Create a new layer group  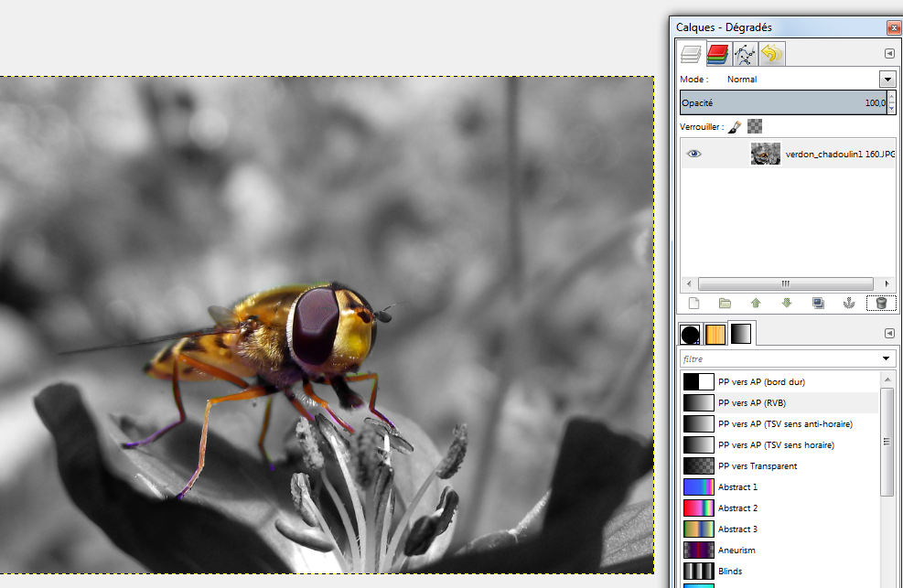coord(725,304)
